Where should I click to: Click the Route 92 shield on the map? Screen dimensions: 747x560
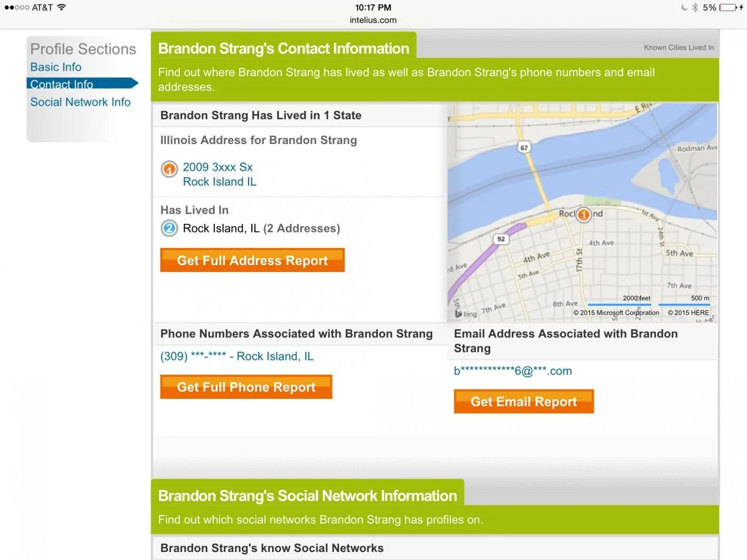(500, 239)
